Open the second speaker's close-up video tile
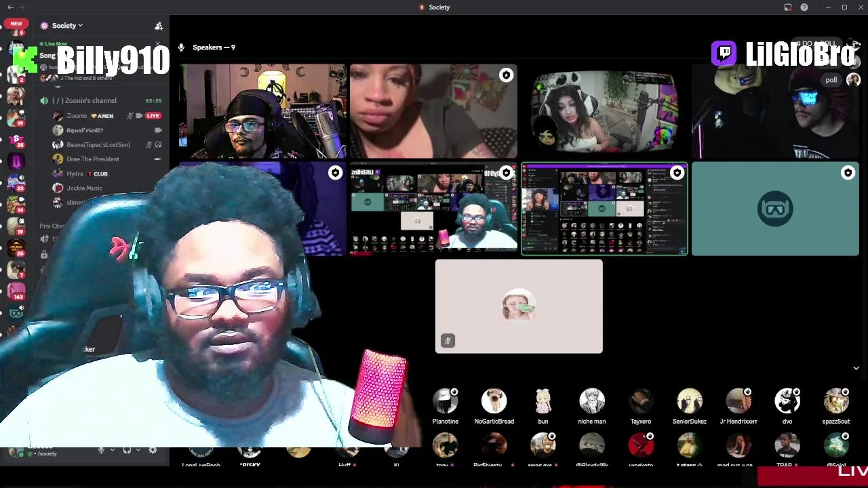 click(x=433, y=112)
